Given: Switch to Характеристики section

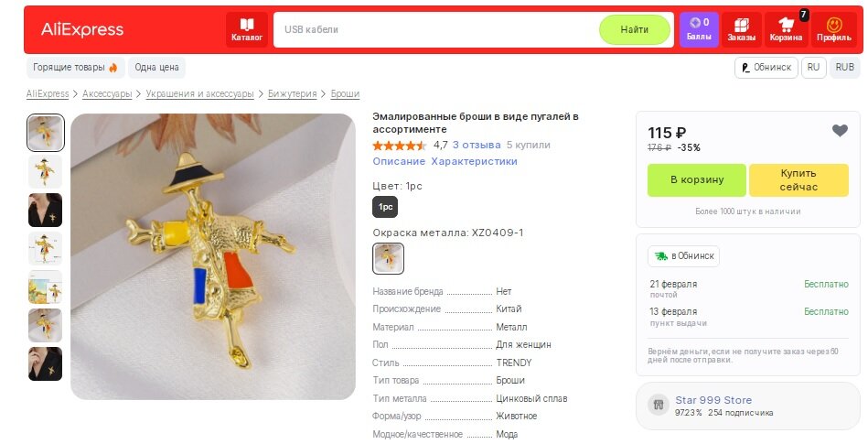Looking at the screenshot, I should click(474, 161).
